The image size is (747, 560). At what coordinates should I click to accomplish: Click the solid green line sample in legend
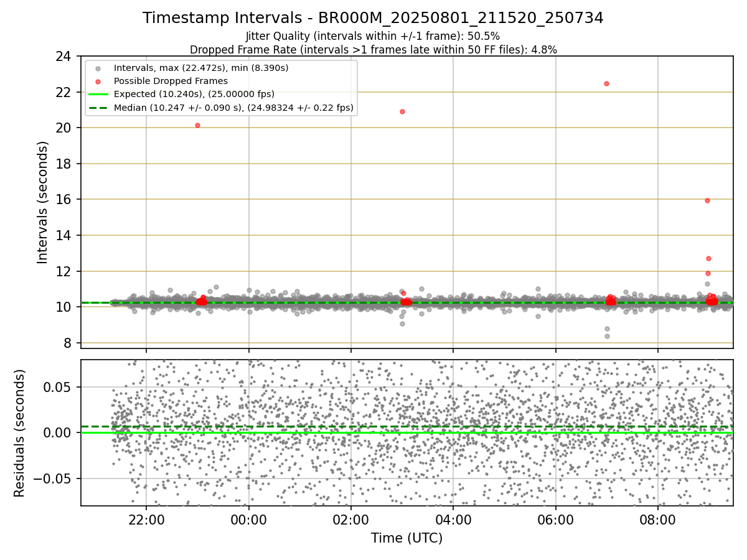point(98,95)
